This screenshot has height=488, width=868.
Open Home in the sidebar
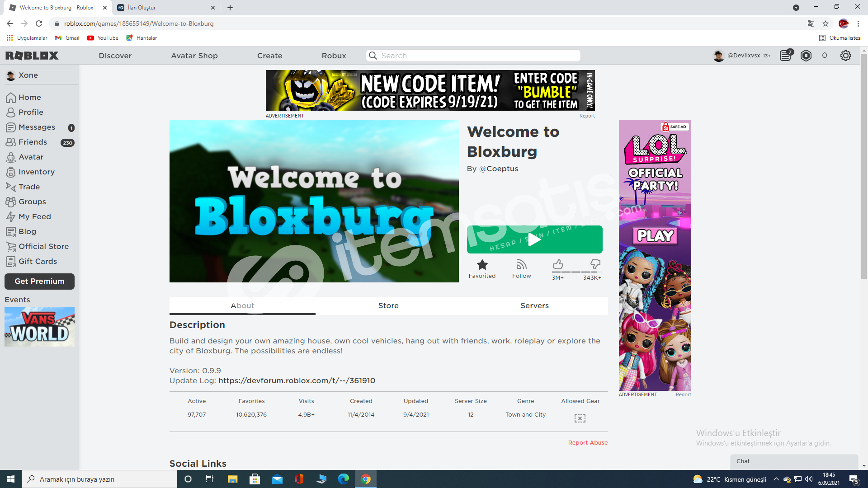point(30,97)
